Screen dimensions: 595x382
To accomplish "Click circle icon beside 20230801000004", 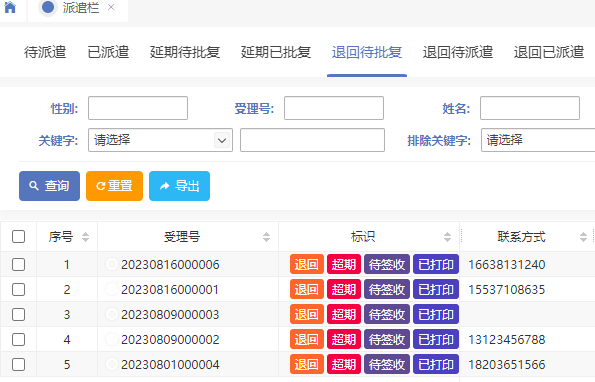I will click(x=112, y=364).
